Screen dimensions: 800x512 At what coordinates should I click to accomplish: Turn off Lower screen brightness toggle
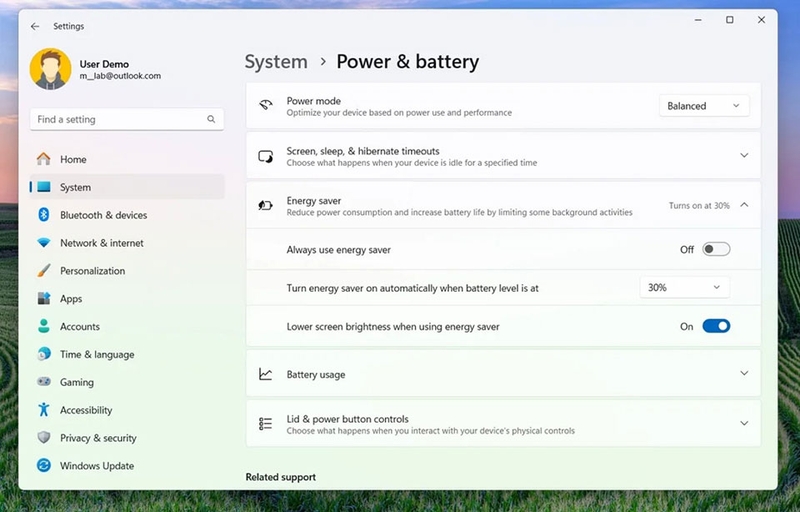(716, 326)
